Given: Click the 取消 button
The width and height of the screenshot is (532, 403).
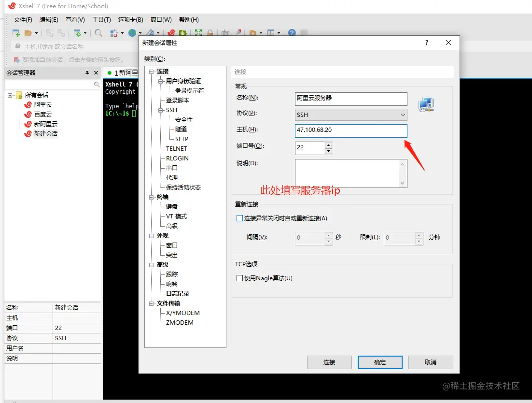Looking at the screenshot, I should 431,362.
